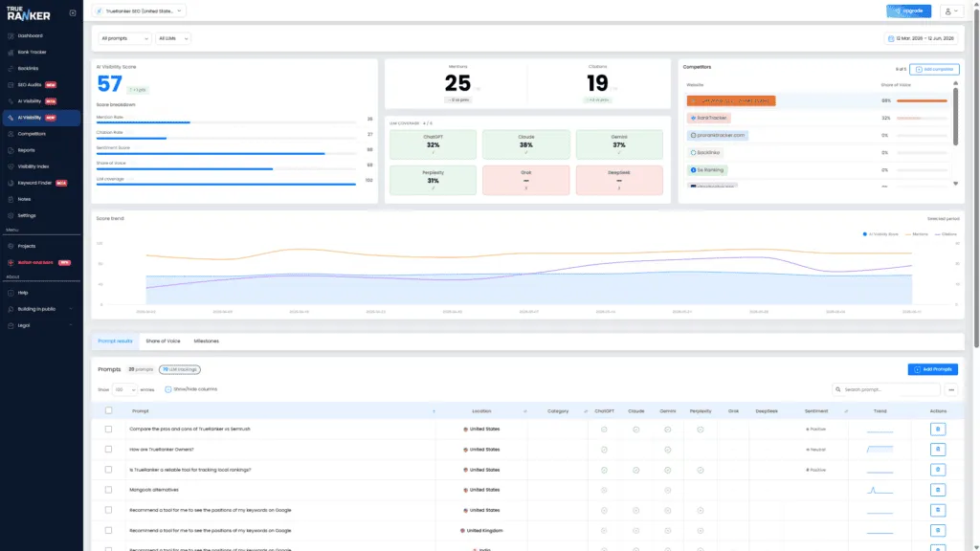Image resolution: width=980 pixels, height=551 pixels.
Task: Click the Add Prompts button
Action: pos(932,369)
